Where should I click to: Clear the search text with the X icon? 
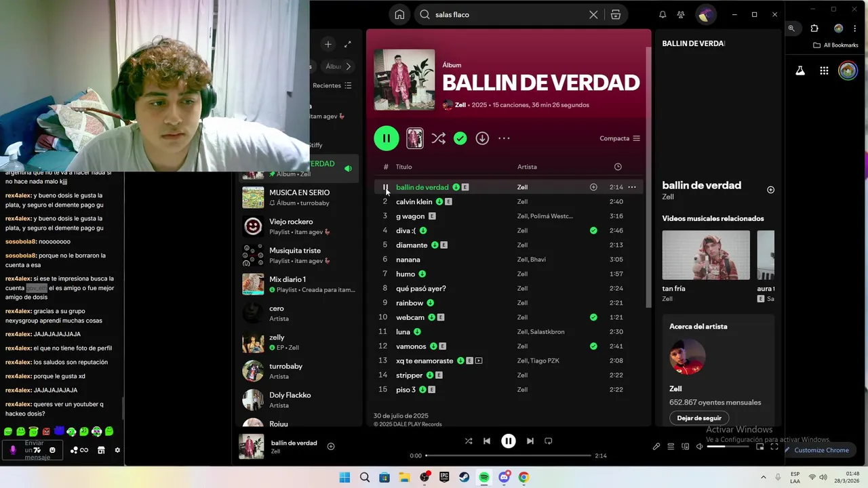593,14
